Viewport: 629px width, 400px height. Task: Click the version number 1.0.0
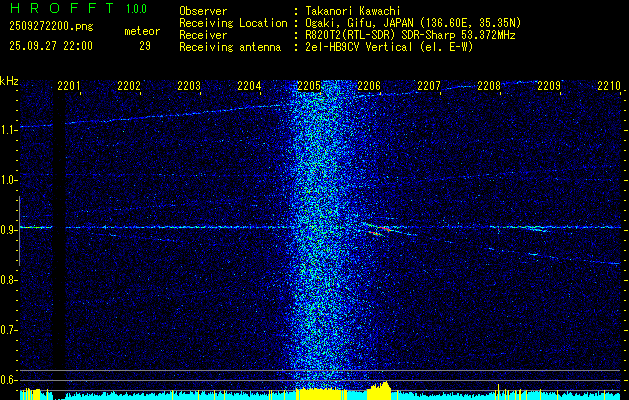pos(136,9)
